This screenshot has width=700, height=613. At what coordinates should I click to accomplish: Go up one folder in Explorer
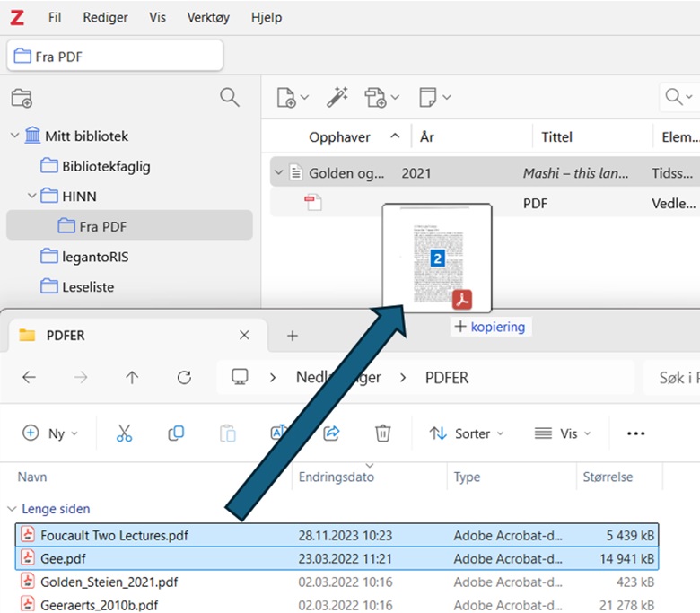tap(132, 377)
